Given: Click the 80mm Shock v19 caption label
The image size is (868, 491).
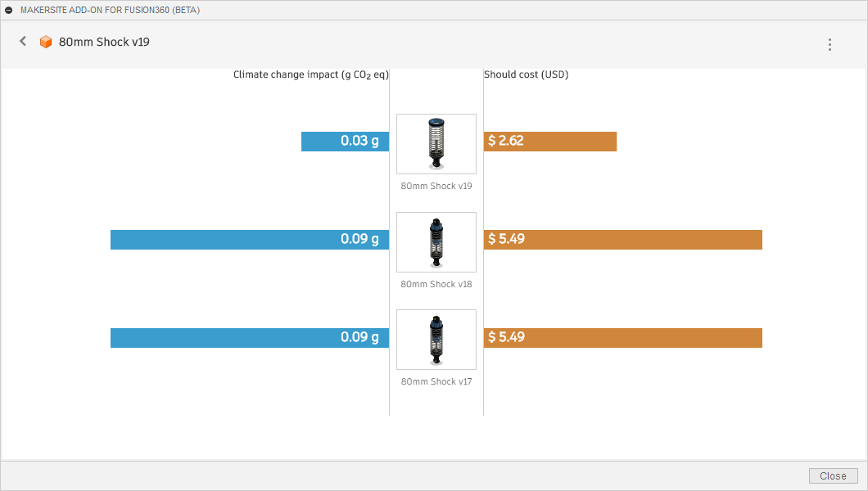Looking at the screenshot, I should coord(436,186).
